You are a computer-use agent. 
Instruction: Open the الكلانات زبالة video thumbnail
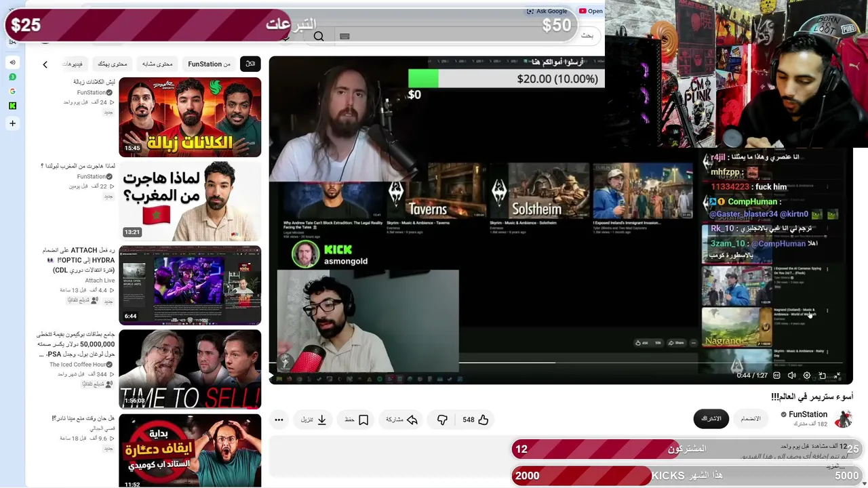click(x=190, y=117)
